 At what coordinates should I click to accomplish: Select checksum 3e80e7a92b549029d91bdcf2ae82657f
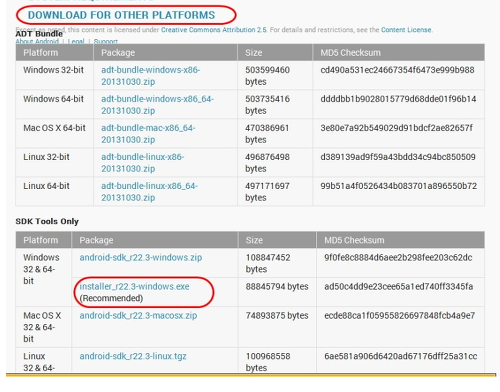[397, 128]
